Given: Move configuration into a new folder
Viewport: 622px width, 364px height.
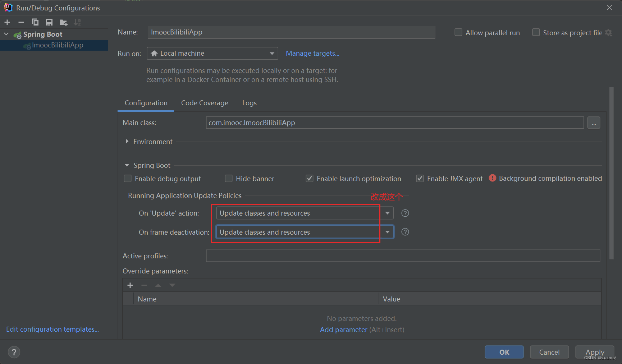Looking at the screenshot, I should pos(64,22).
